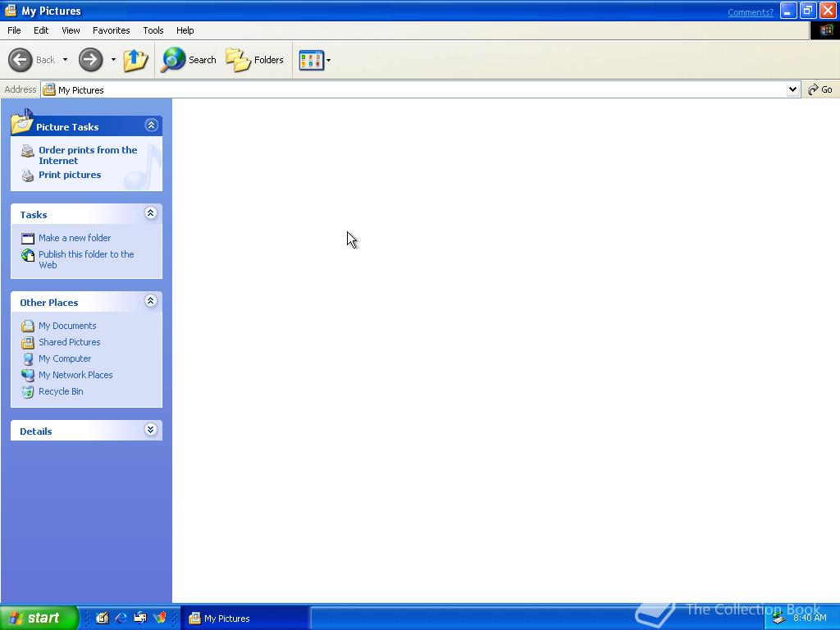This screenshot has height=630, width=840.
Task: Restore down the My Pictures window
Action: (808, 11)
